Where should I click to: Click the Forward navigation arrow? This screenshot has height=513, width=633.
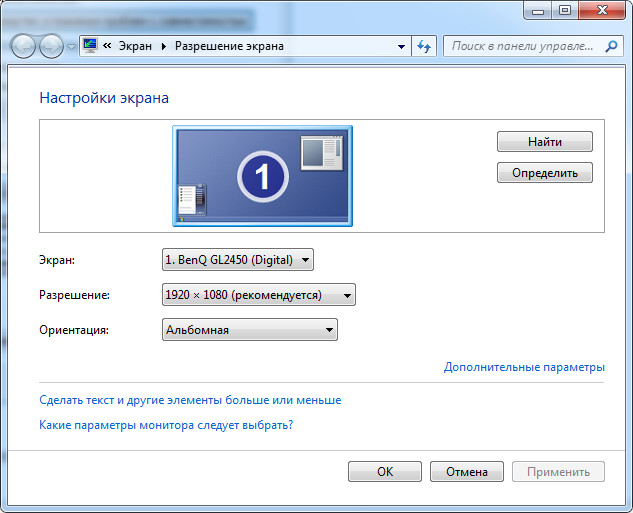[x=51, y=46]
